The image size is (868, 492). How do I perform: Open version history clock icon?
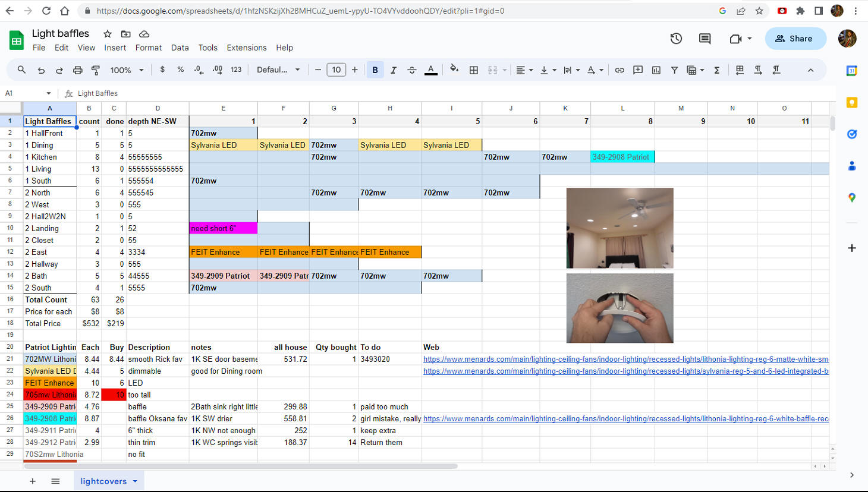(x=676, y=39)
